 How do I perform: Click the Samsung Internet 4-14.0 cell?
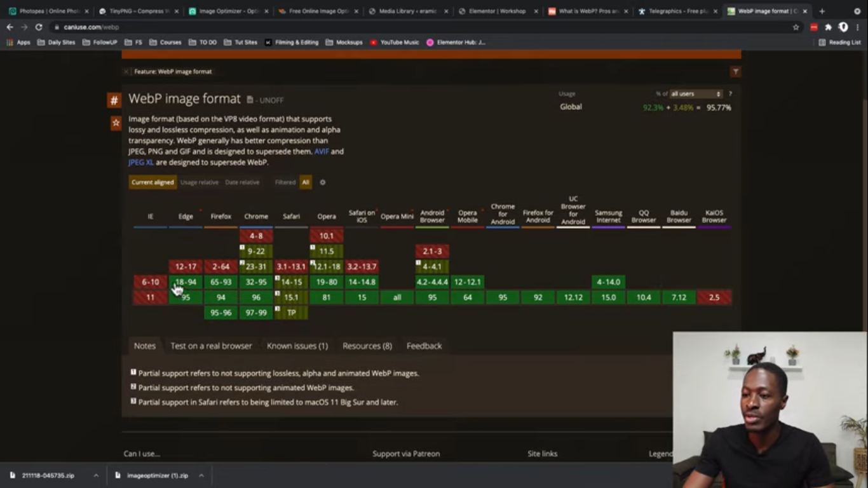[608, 282]
